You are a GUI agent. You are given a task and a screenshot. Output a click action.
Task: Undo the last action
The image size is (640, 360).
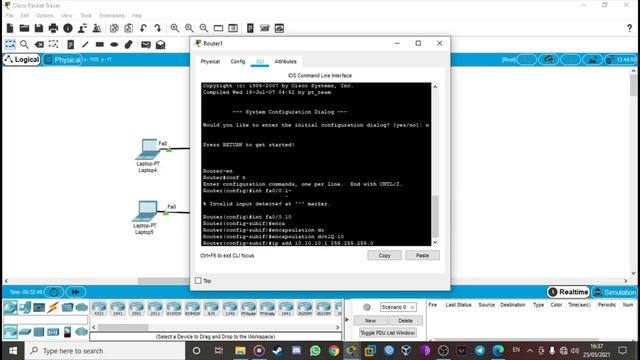tap(143, 28)
